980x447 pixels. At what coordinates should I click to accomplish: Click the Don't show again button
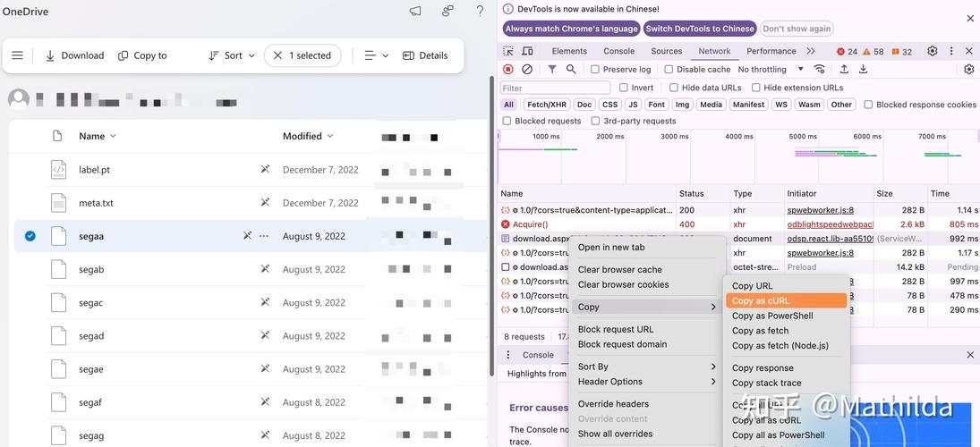pos(797,29)
